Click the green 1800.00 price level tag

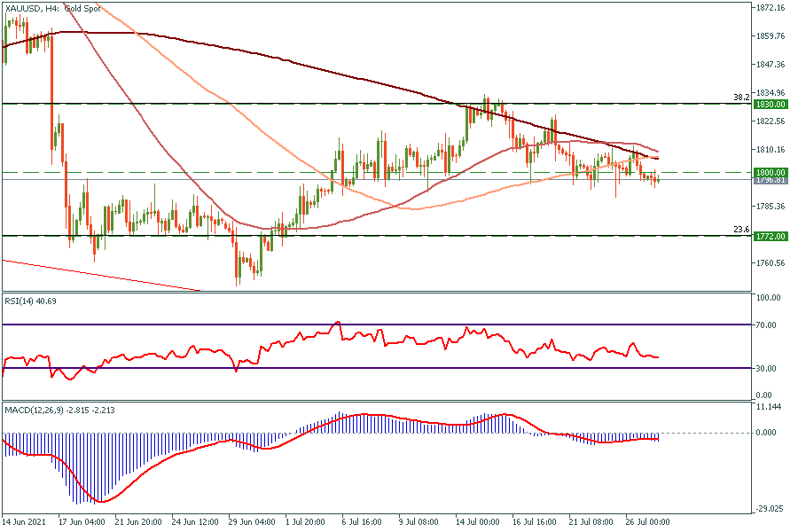coord(769,172)
